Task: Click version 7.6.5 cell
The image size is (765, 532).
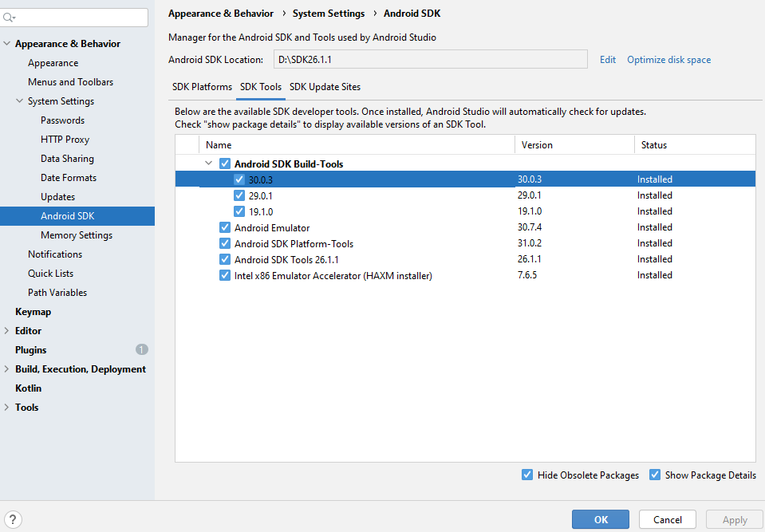Action: pyautogui.click(x=527, y=275)
